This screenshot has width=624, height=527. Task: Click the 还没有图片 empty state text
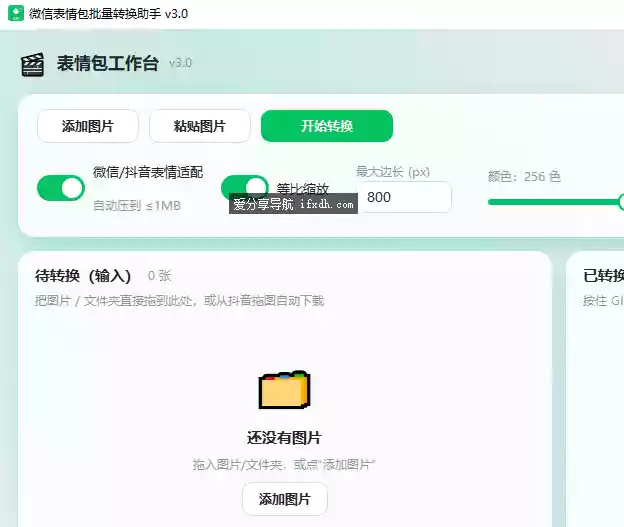point(284,437)
